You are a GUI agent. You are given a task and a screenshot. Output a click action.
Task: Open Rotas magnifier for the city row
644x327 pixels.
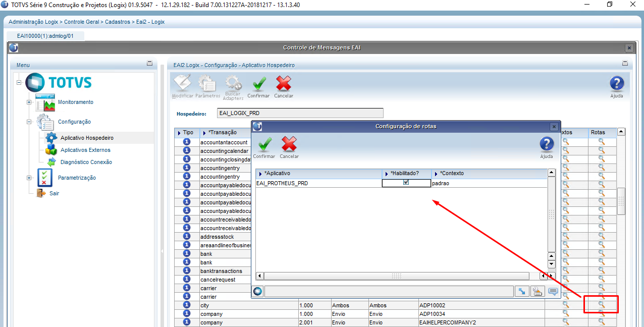[x=602, y=305]
